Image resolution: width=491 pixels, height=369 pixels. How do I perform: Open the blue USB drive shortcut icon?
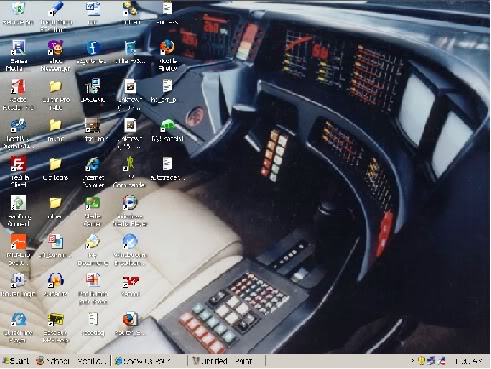point(56,8)
